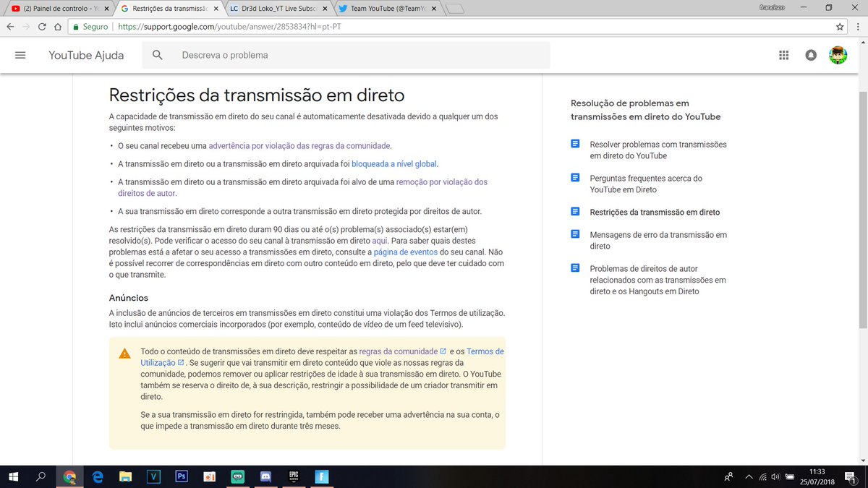This screenshot has height=488, width=868.
Task: Open the account profile avatar
Action: coord(838,55)
